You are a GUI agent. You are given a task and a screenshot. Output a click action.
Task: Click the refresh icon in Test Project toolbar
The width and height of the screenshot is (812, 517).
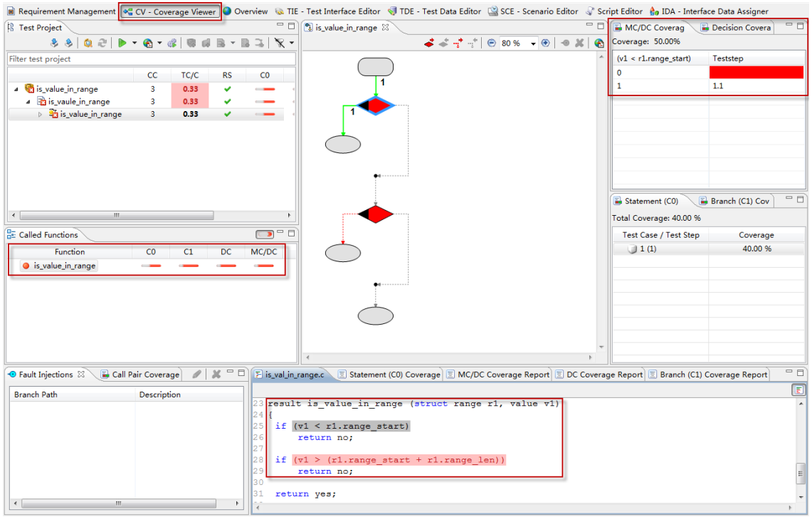pyautogui.click(x=102, y=43)
